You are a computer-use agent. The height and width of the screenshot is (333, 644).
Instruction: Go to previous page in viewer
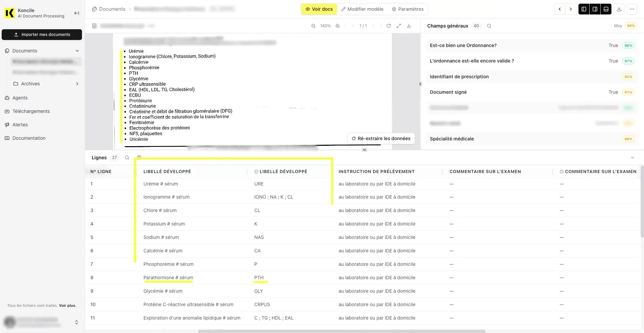(x=352, y=26)
